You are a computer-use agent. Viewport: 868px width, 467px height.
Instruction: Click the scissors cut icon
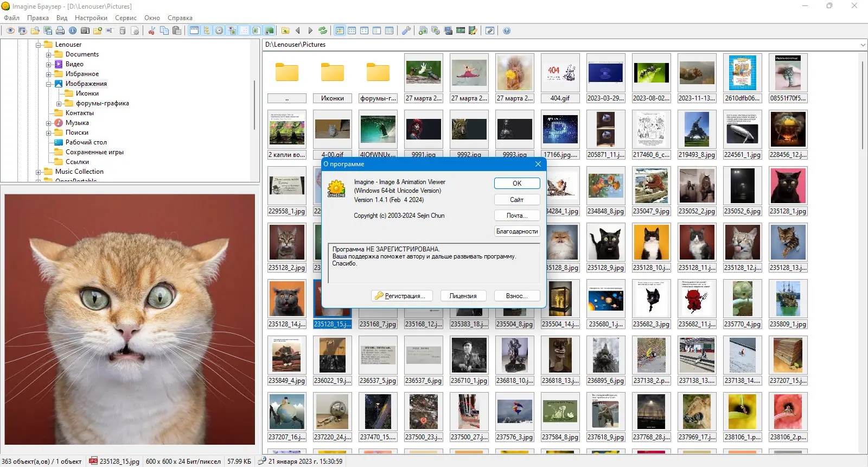point(151,30)
